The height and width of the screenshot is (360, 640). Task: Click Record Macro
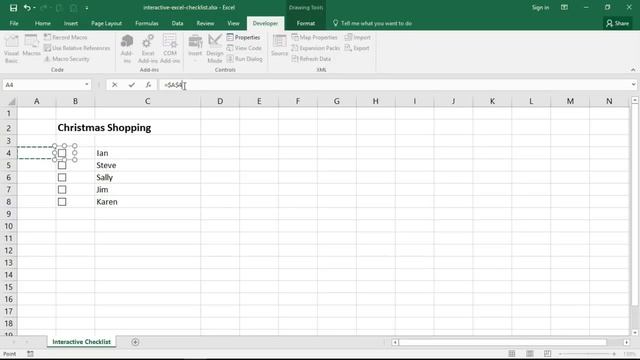(x=66, y=37)
